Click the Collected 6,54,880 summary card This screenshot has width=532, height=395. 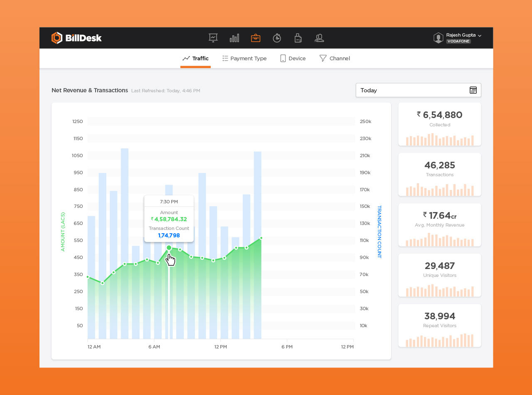tap(440, 124)
